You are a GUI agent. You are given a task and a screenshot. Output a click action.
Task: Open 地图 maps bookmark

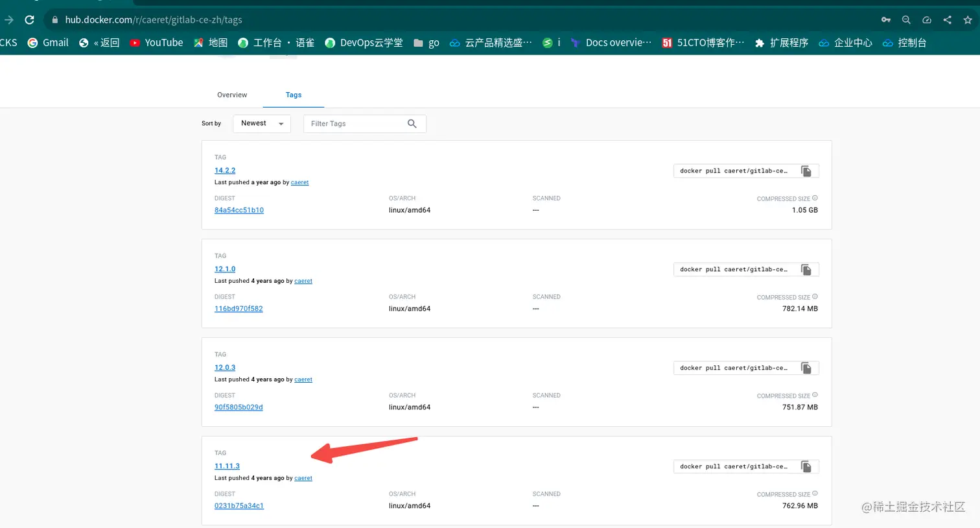pos(211,43)
